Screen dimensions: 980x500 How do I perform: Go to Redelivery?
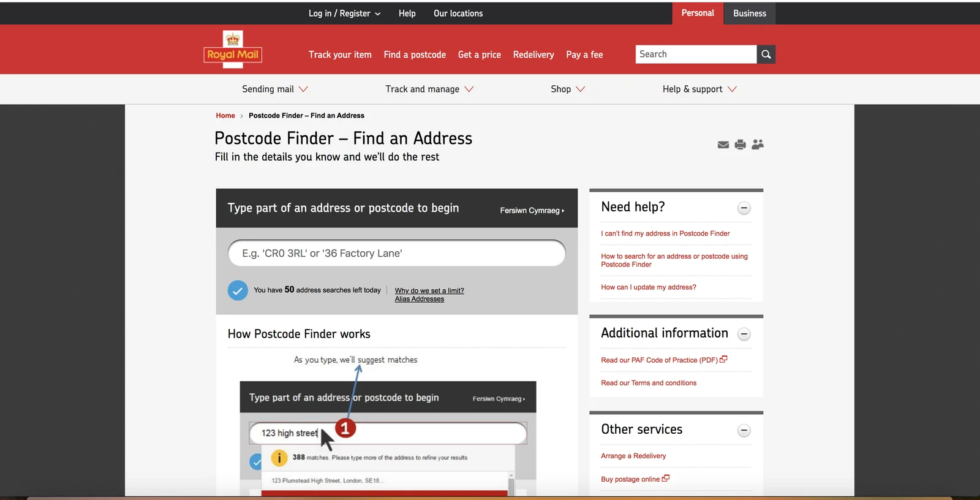point(533,55)
